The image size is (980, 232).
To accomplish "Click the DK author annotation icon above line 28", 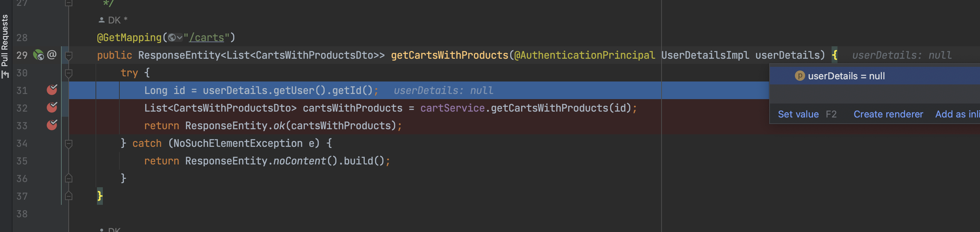I will pyautogui.click(x=101, y=20).
